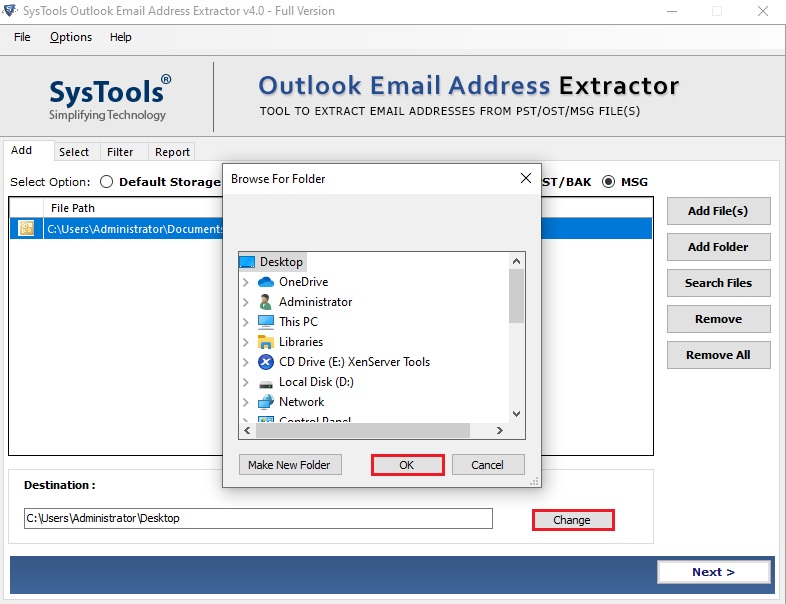This screenshot has width=786, height=604.
Task: Click the Make New Folder button
Action: [291, 465]
